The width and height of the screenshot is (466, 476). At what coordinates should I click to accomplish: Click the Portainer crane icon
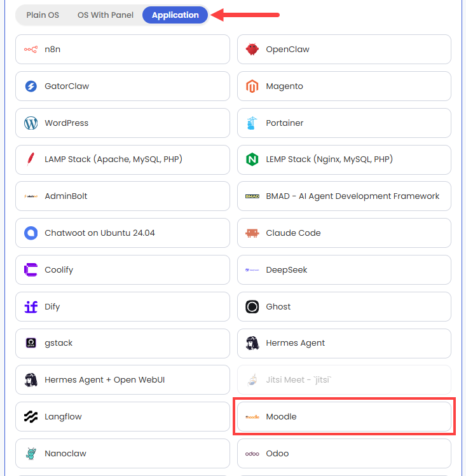(x=252, y=123)
